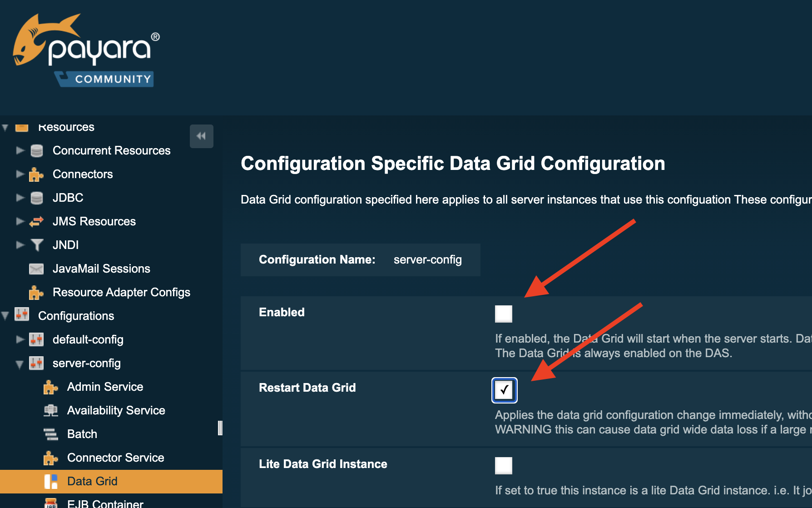Collapse the server-config tree node
The image size is (812, 508).
pyautogui.click(x=20, y=364)
